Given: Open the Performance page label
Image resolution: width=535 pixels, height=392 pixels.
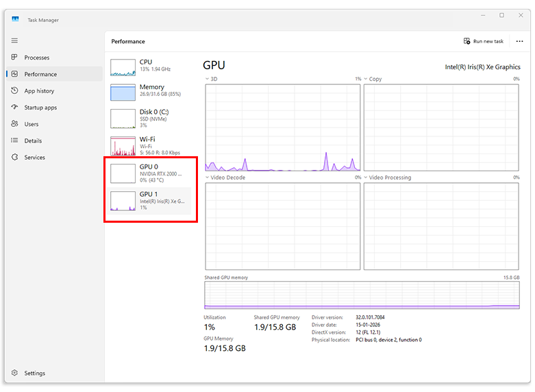Looking at the screenshot, I should pyautogui.click(x=40, y=74).
